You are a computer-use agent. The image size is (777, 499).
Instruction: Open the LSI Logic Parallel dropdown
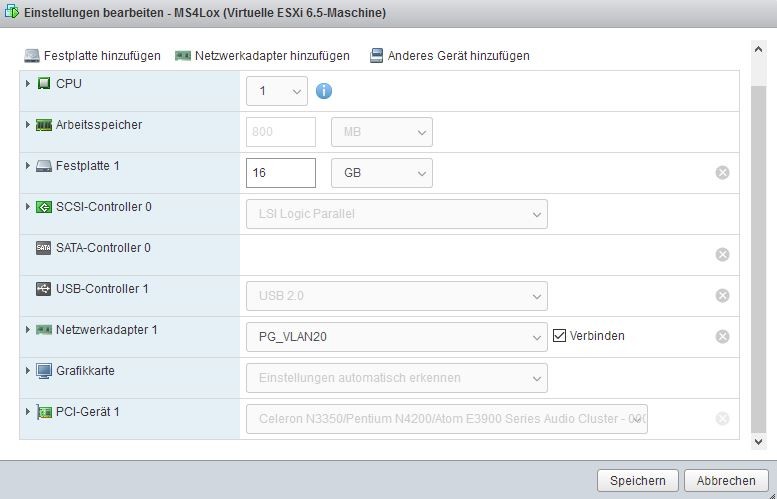pos(396,214)
